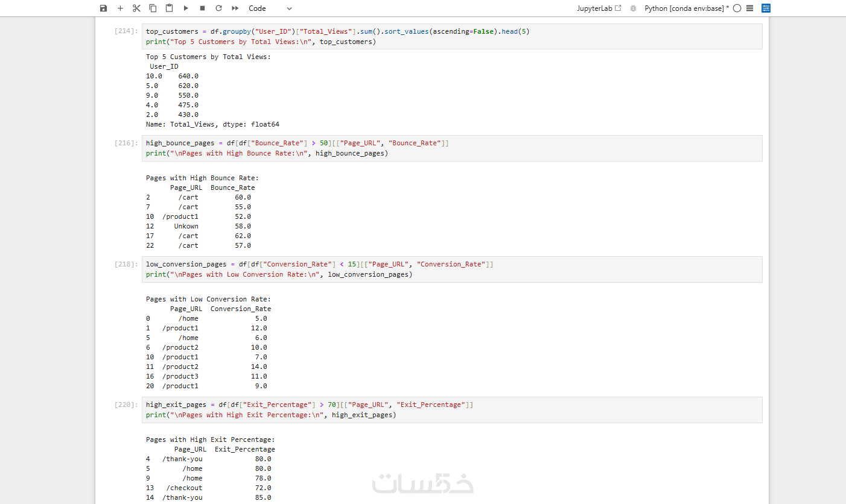Open the Code cell type dropdown

pos(270,8)
